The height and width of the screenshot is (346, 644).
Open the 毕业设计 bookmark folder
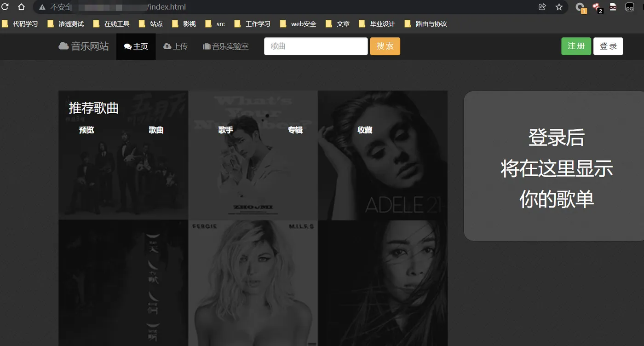point(377,24)
